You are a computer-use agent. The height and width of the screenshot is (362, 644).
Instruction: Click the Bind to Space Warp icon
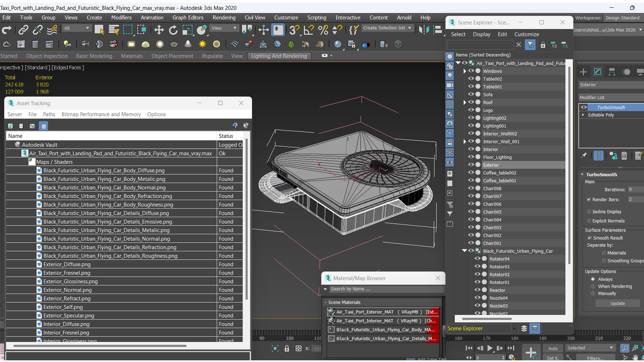(52, 30)
